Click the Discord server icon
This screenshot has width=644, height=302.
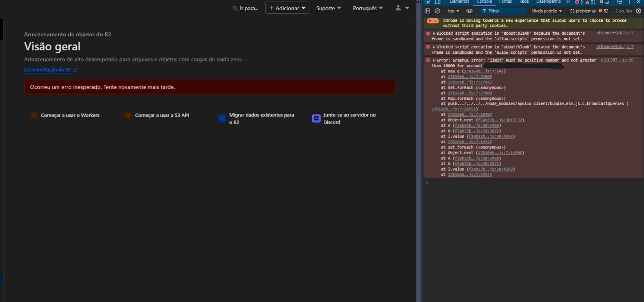(316, 118)
